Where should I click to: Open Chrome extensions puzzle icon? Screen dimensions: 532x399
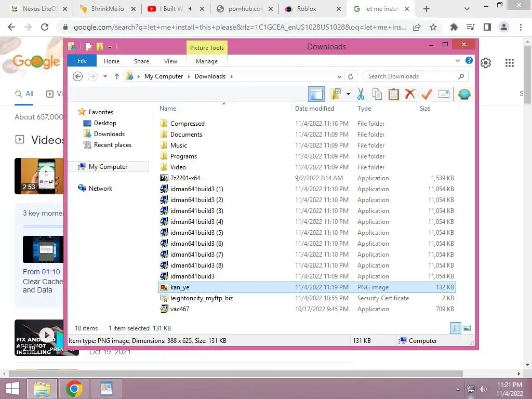point(454,27)
